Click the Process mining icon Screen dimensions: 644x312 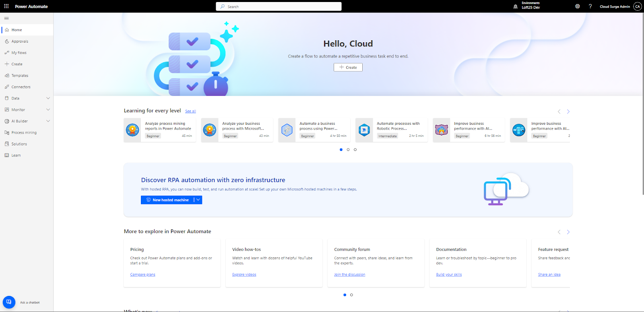[7, 132]
